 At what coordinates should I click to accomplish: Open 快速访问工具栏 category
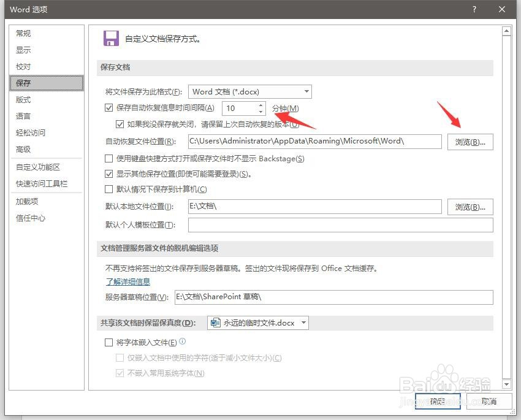47,184
